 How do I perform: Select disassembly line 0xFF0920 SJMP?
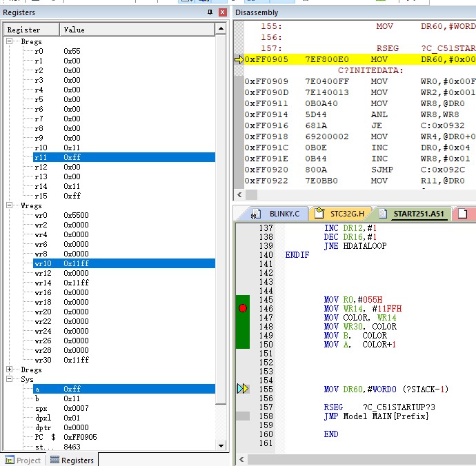pyautogui.click(x=360, y=170)
